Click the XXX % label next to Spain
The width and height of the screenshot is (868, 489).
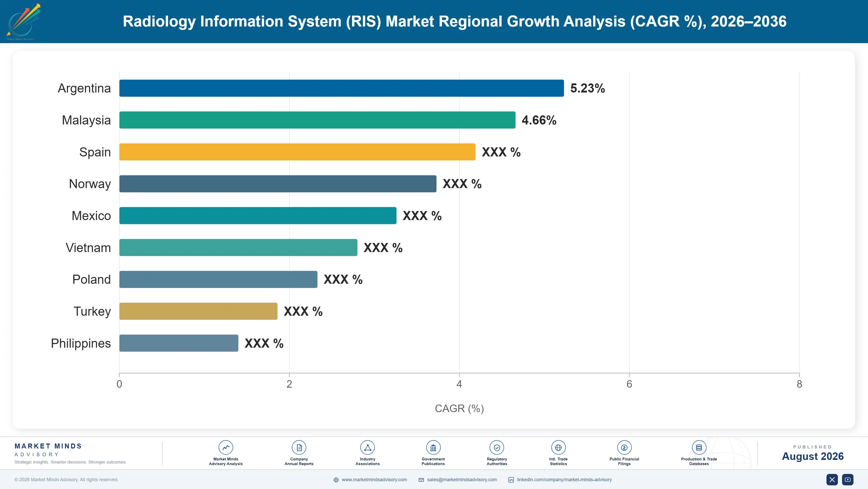[x=501, y=152]
